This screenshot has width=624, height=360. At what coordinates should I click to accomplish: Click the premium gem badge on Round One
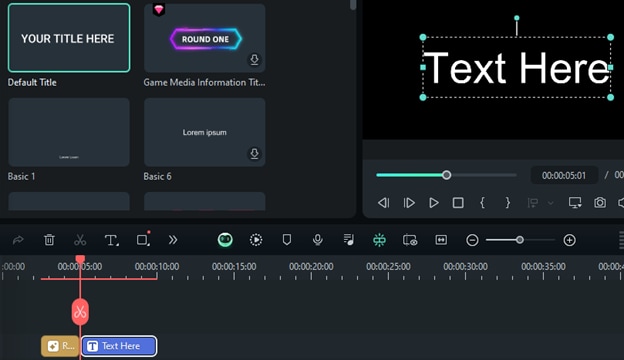point(159,10)
